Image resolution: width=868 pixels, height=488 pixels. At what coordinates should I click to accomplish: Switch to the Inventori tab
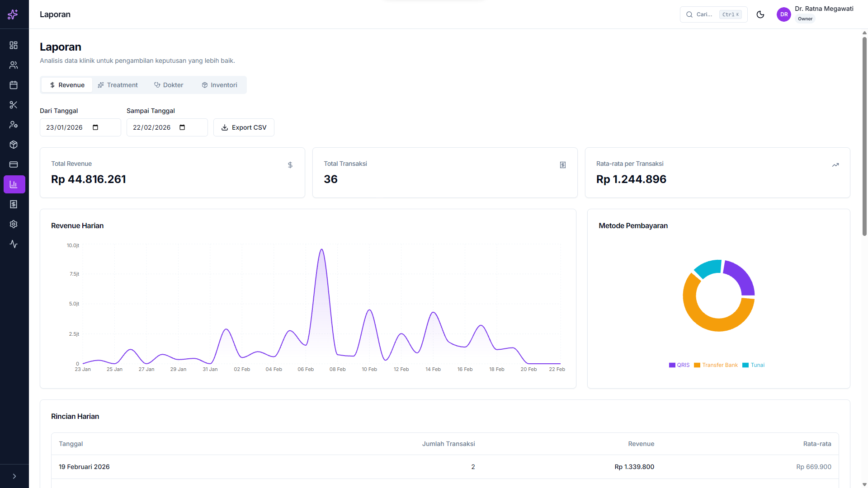(219, 85)
